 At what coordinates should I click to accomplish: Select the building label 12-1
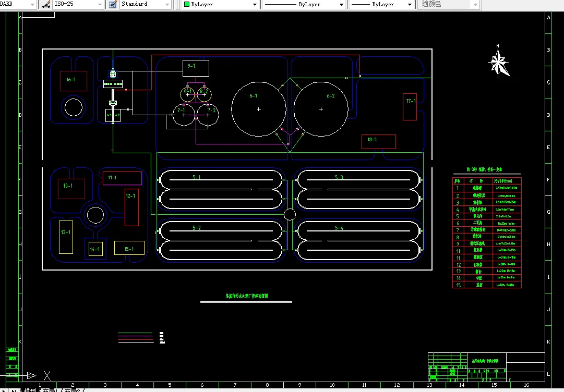tap(130, 196)
